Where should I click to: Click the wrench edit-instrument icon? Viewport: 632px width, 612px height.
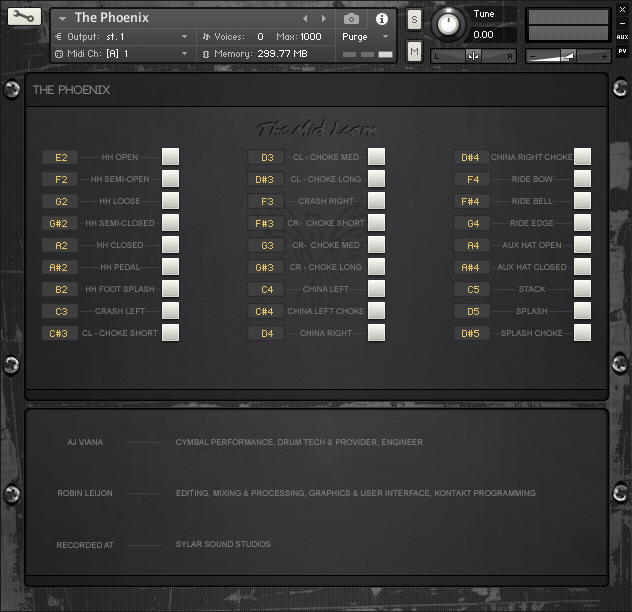point(22,18)
